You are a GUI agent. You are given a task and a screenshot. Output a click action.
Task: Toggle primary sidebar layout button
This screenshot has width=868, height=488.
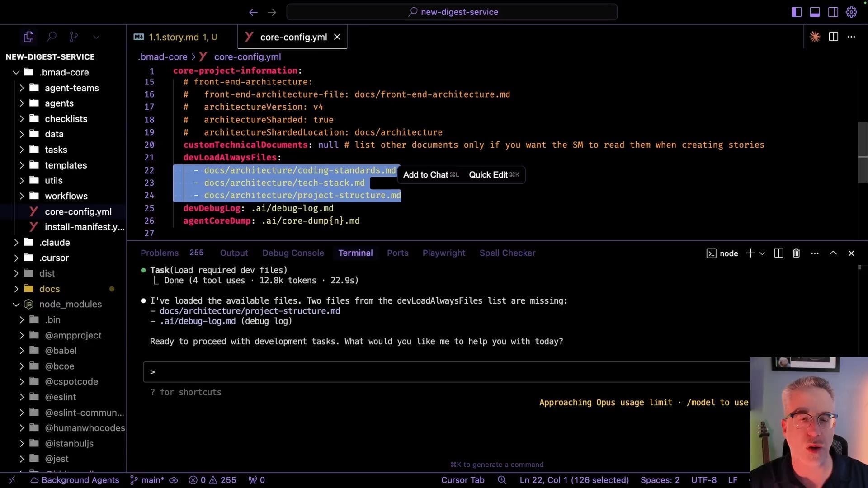(x=797, y=12)
